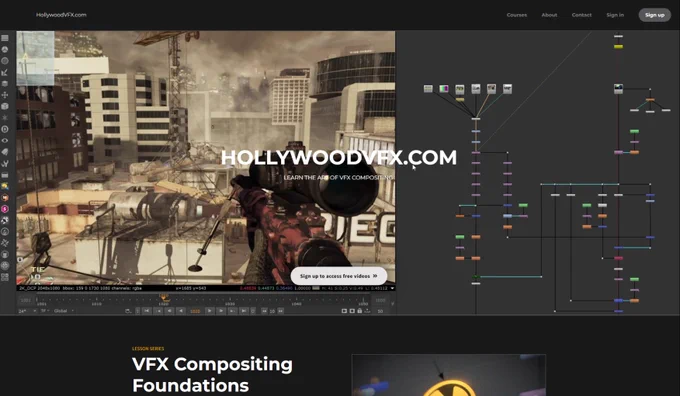Viewport: 680px width, 396px height.
Task: Click the orange current frame number field
Action: 195,311
